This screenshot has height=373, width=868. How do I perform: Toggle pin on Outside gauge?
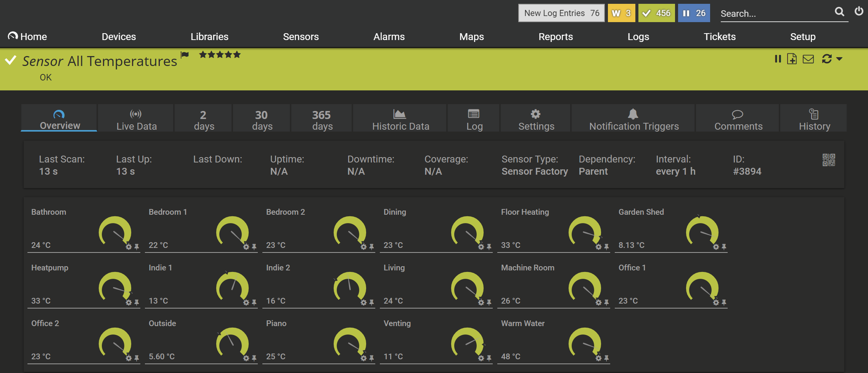254,358
